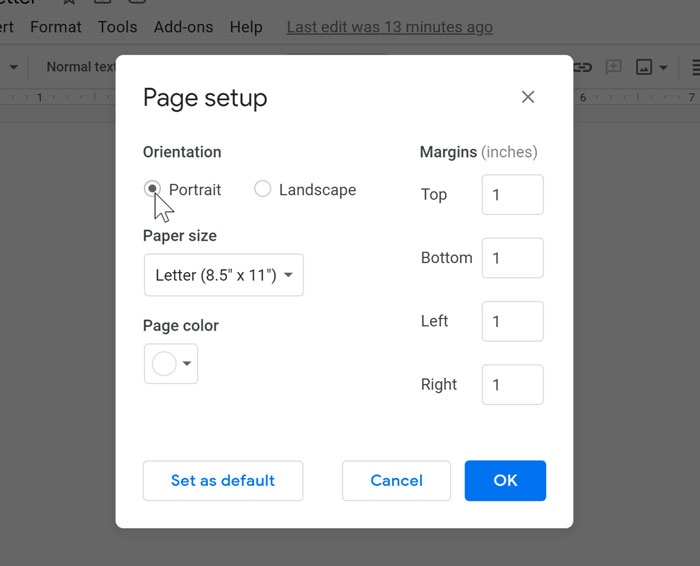Click the Top margin input field
The width and height of the screenshot is (700, 566).
click(512, 195)
